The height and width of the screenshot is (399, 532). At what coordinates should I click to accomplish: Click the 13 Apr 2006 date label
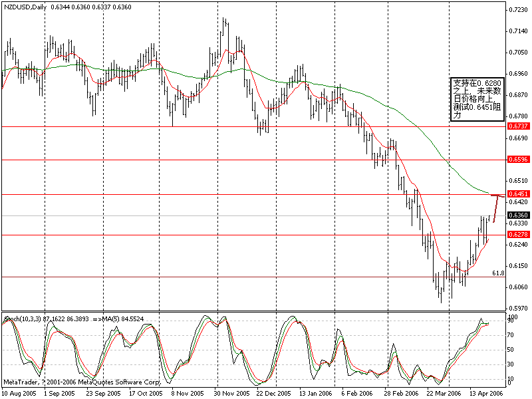tap(486, 393)
